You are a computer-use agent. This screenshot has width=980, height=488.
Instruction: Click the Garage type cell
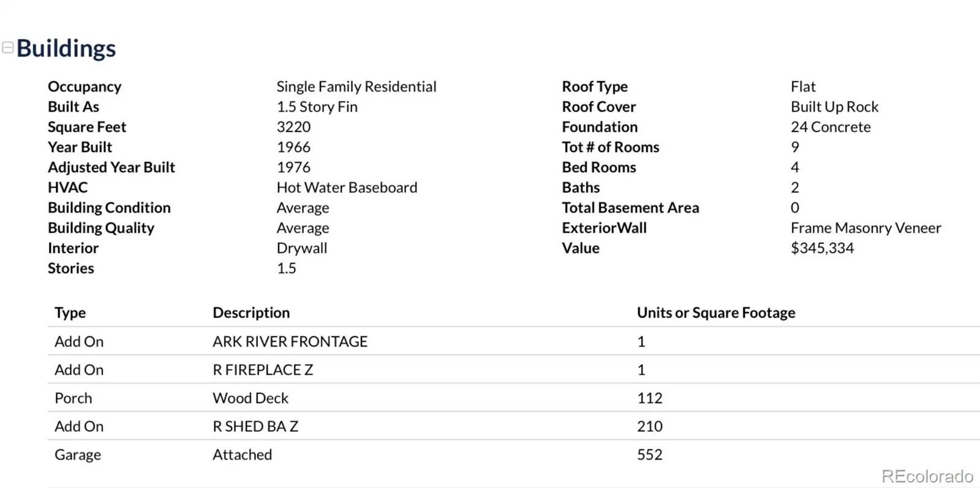78,454
